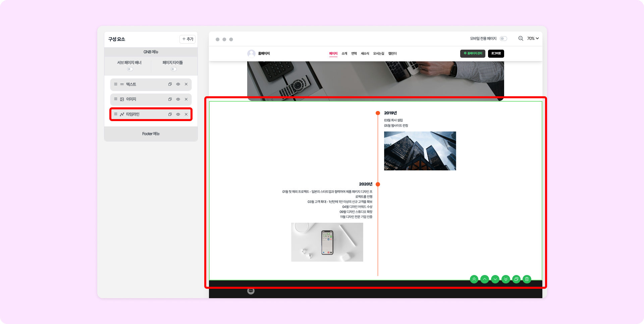Duplicate the 텍스트 component row

click(x=170, y=84)
